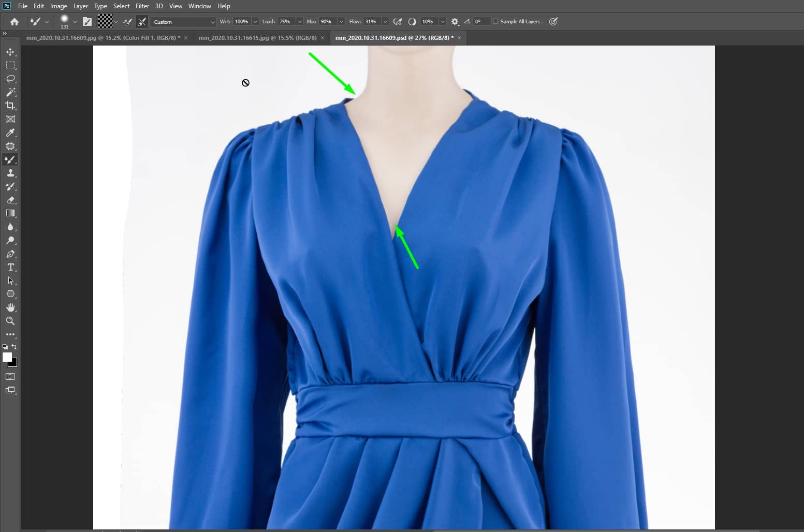Select the Eyedropper tool

coord(10,133)
